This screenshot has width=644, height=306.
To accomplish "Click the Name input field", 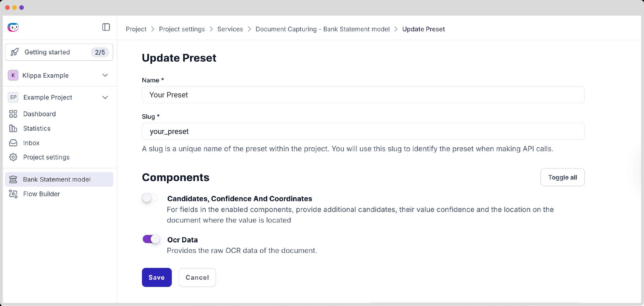I will click(x=363, y=95).
